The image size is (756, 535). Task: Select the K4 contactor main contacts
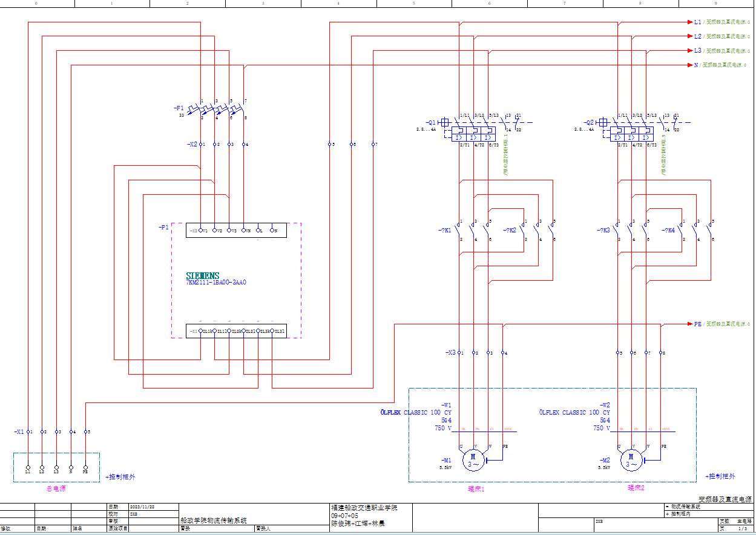(697, 231)
